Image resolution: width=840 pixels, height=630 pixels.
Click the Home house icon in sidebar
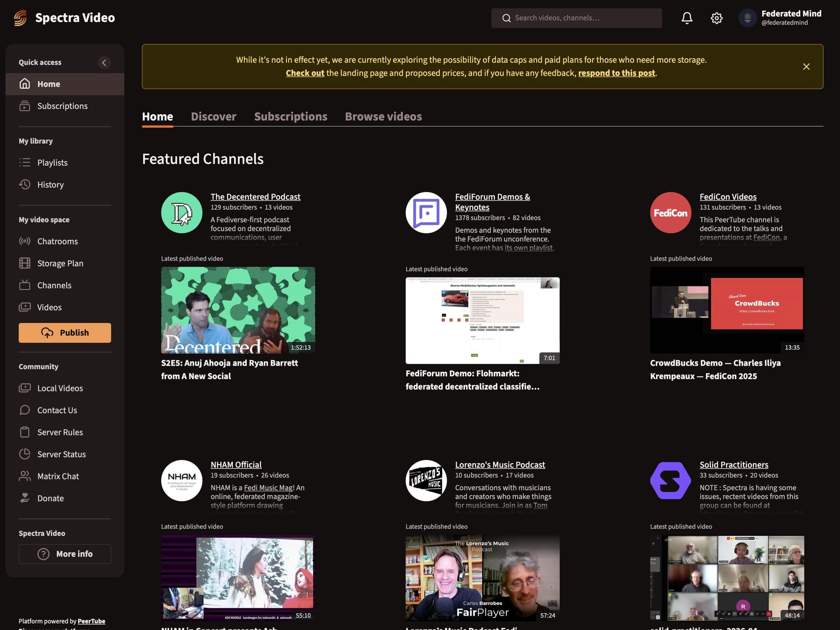pos(25,84)
